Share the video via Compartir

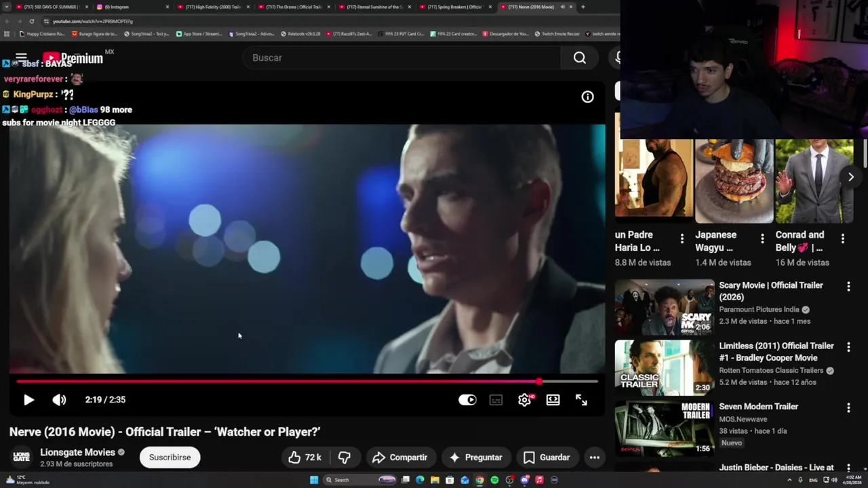pyautogui.click(x=399, y=457)
